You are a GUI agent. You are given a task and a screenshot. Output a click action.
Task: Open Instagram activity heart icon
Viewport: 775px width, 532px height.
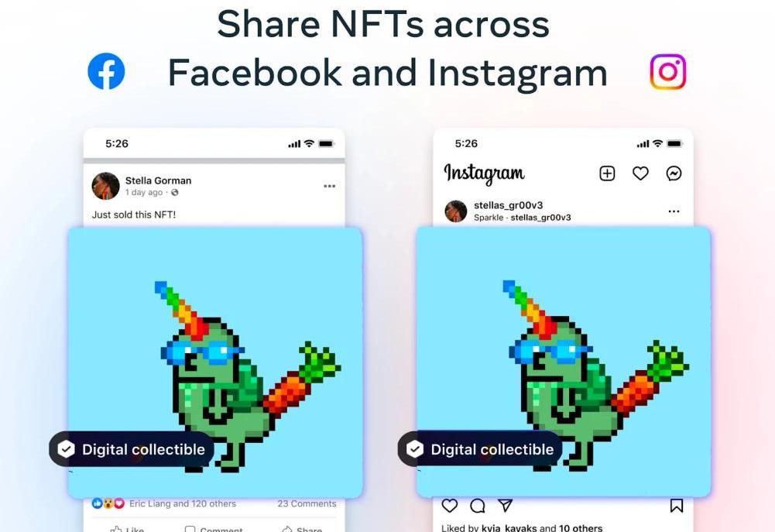click(x=640, y=173)
